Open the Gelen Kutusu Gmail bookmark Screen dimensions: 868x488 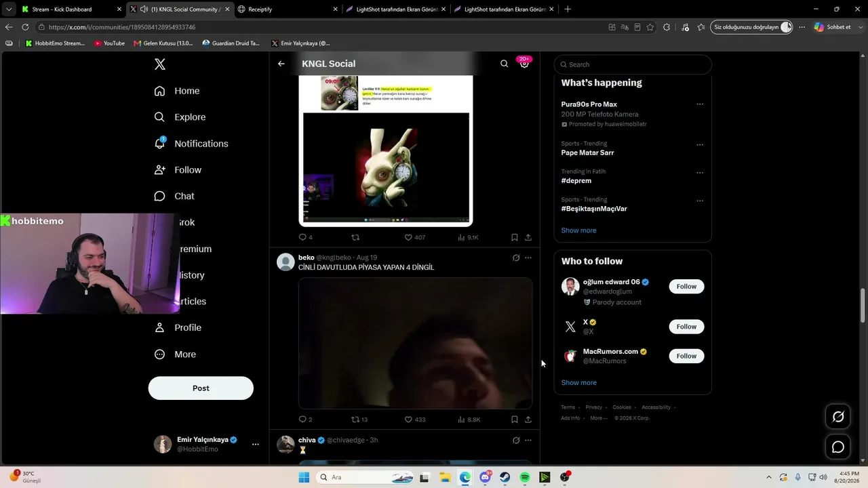click(x=163, y=43)
